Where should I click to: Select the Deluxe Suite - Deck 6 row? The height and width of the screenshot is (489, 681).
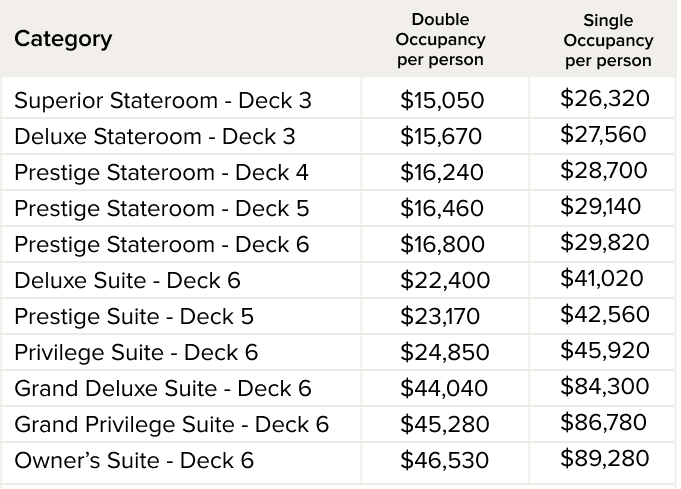127,281
